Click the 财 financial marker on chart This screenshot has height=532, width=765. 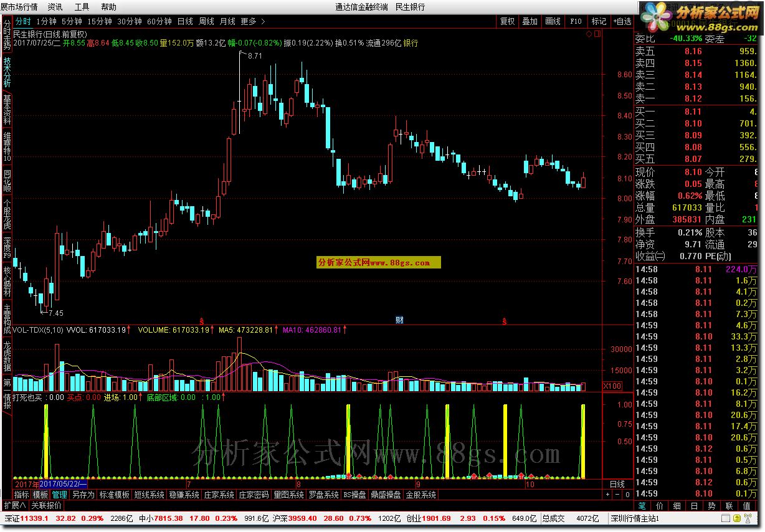click(399, 320)
